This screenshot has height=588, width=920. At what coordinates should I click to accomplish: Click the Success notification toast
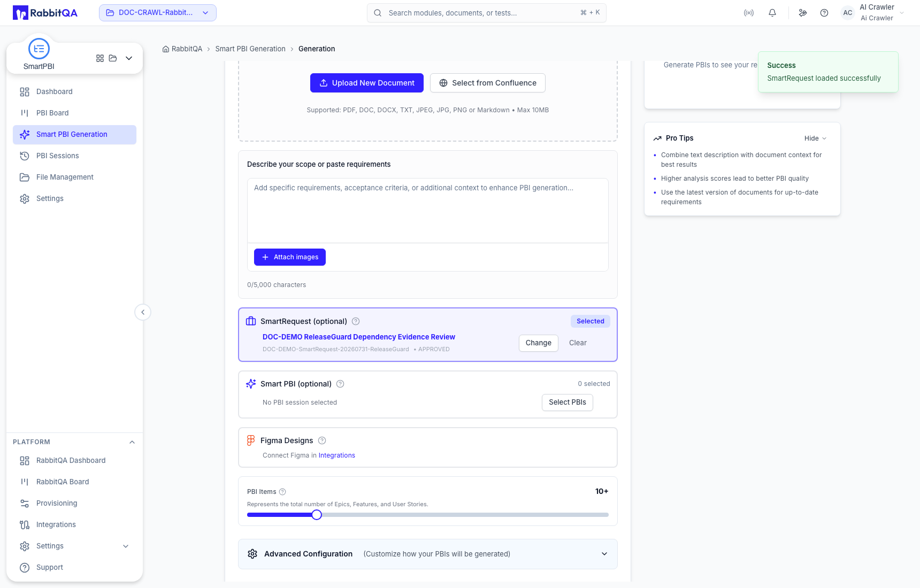click(x=828, y=72)
